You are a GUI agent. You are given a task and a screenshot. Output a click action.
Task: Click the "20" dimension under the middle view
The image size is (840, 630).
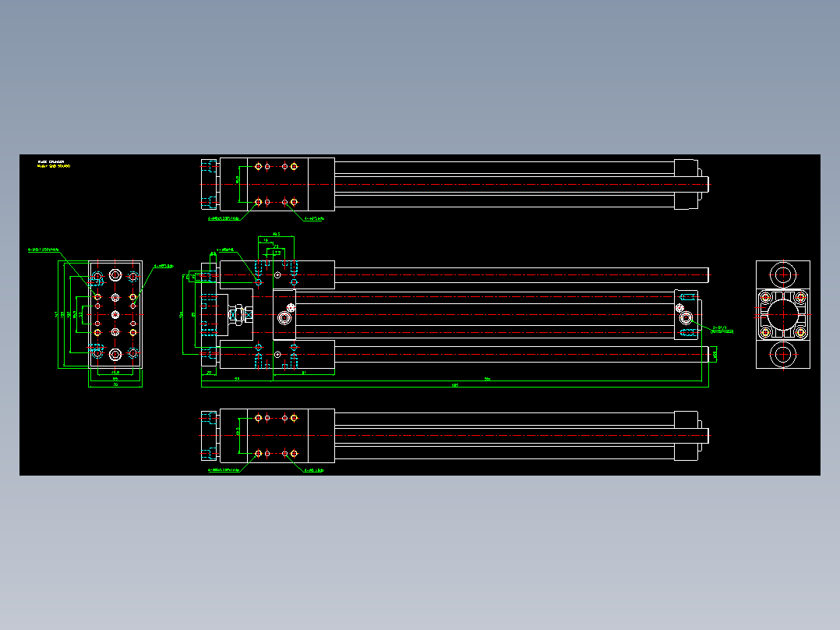(209, 373)
